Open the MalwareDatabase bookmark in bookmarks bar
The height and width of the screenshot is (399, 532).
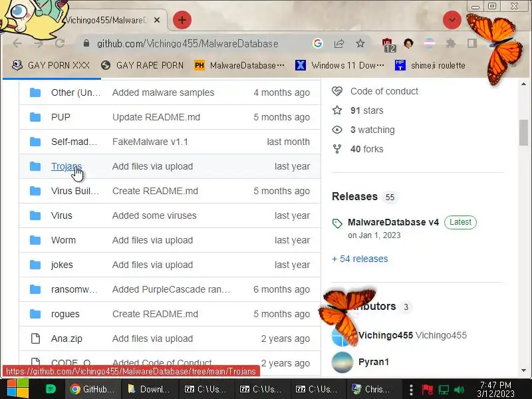239,65
